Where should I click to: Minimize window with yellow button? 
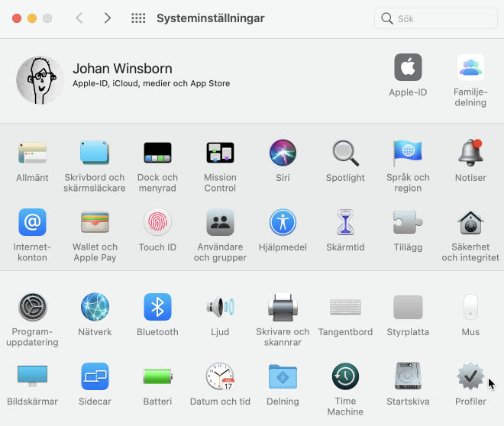pyautogui.click(x=32, y=18)
